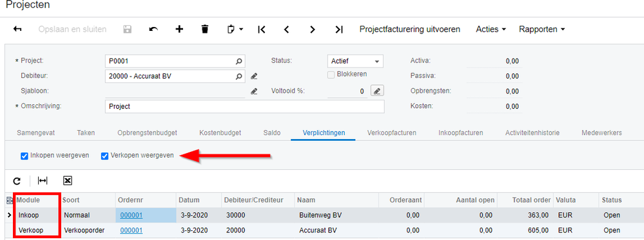Fit columns width icon in grid toolbar
The height and width of the screenshot is (240, 644).
coord(43,181)
